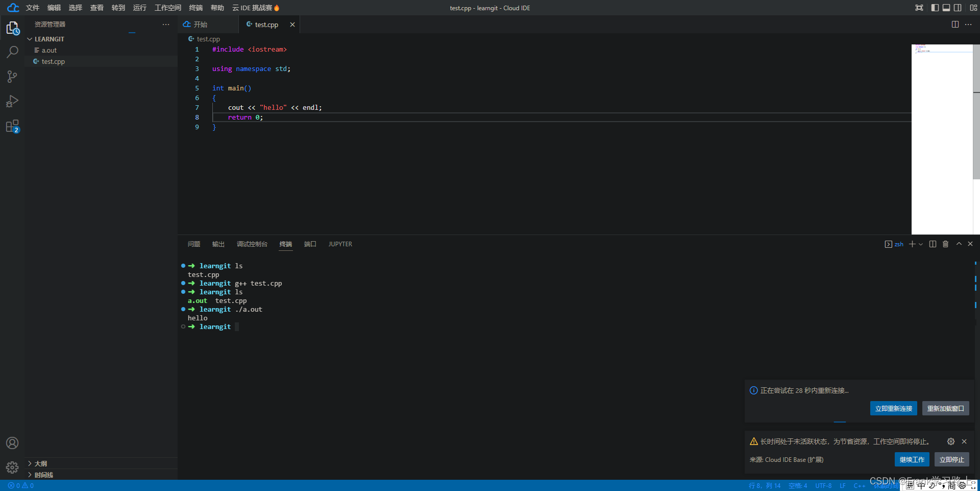Image resolution: width=980 pixels, height=491 pixels.
Task: Show errors and warnings in status bar
Action: (x=21, y=485)
